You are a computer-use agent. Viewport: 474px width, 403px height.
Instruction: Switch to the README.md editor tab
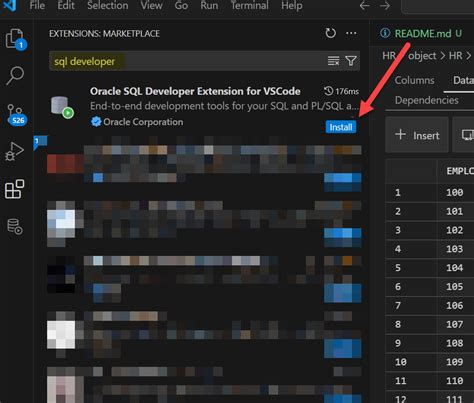pos(422,33)
